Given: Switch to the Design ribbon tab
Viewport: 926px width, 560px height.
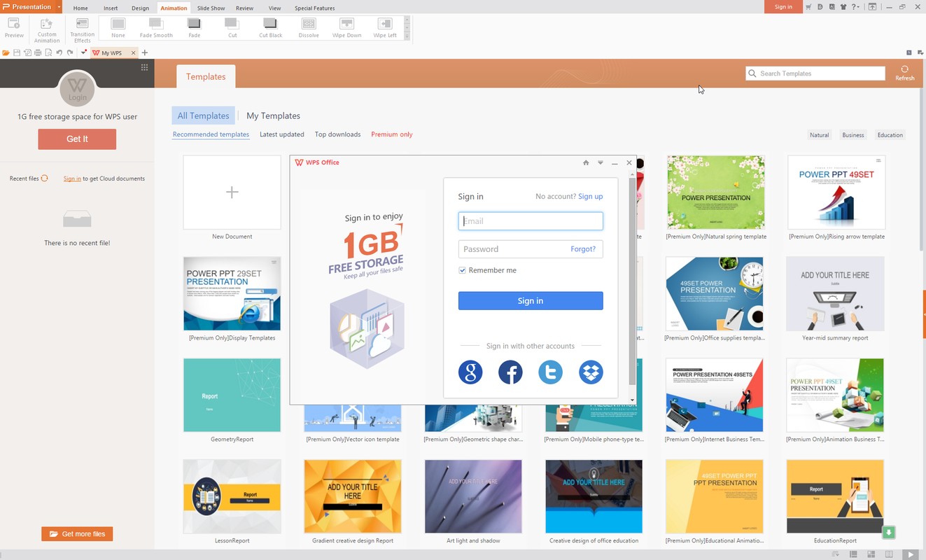Looking at the screenshot, I should 140,8.
